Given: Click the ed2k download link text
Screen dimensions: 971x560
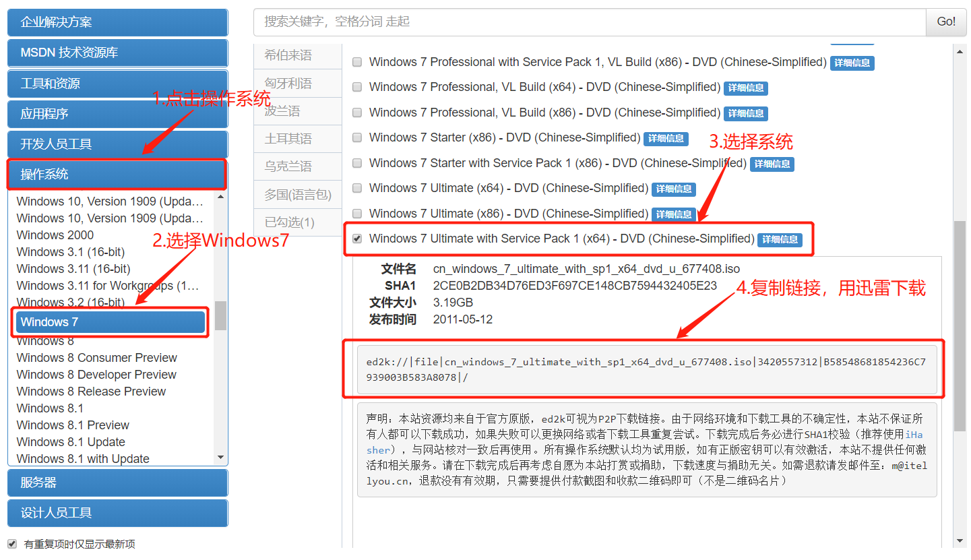Looking at the screenshot, I should pos(646,369).
